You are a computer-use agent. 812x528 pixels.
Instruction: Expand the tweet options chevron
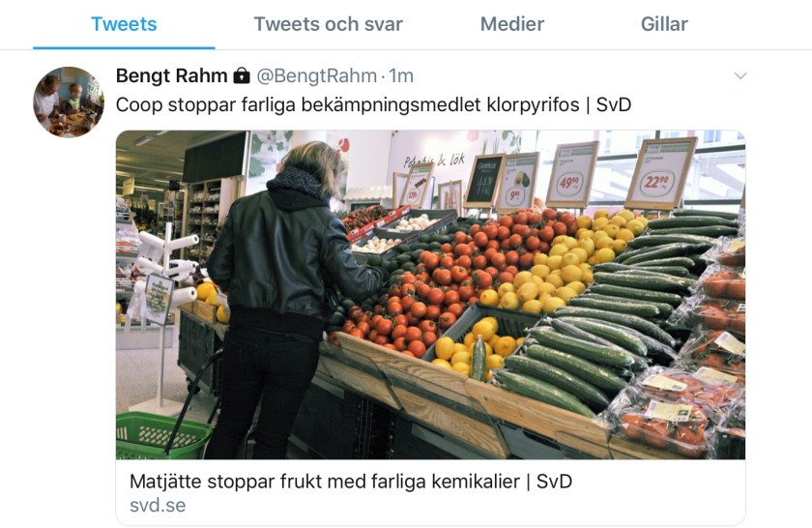tap(740, 76)
